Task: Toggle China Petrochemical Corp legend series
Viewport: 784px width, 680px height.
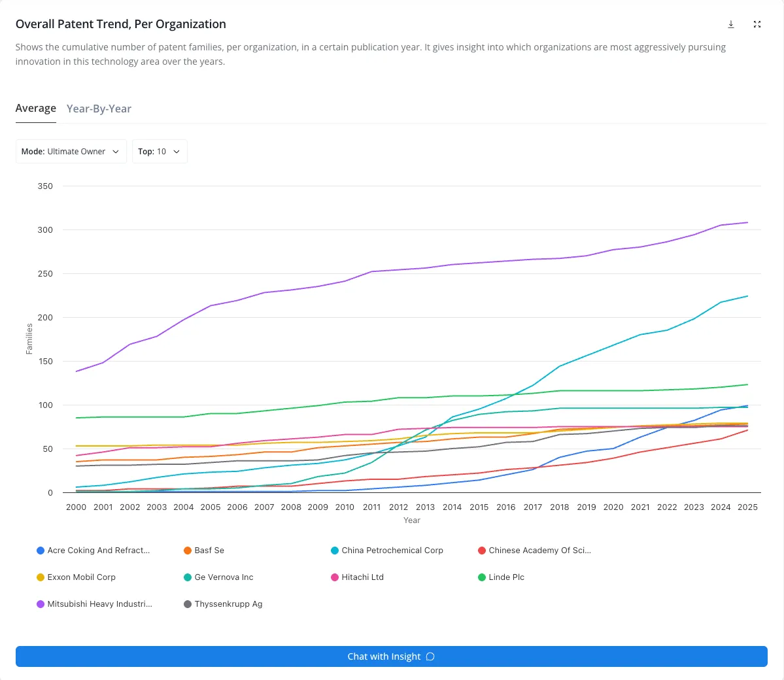Action: tap(387, 551)
